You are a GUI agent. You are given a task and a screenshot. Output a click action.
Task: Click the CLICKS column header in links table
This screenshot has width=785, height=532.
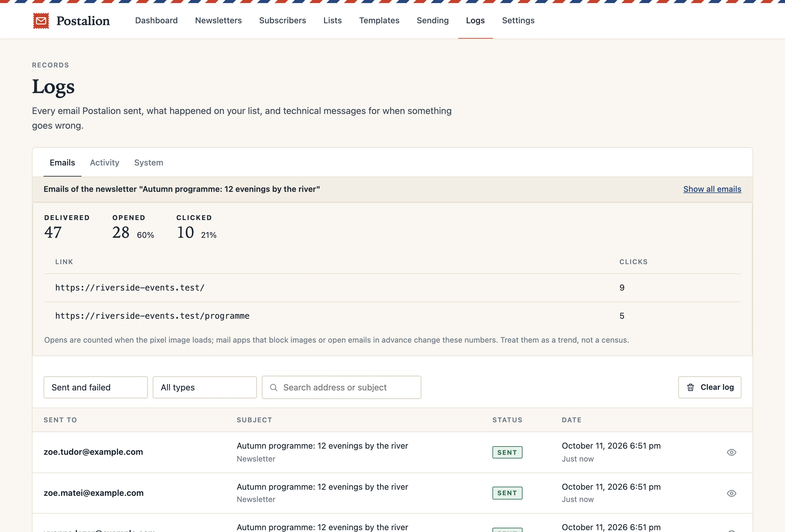coord(633,262)
